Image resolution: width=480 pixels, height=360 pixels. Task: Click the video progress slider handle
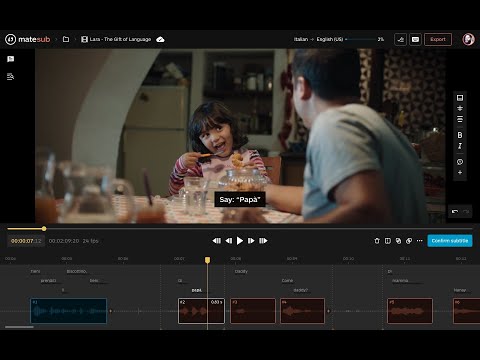[44, 229]
